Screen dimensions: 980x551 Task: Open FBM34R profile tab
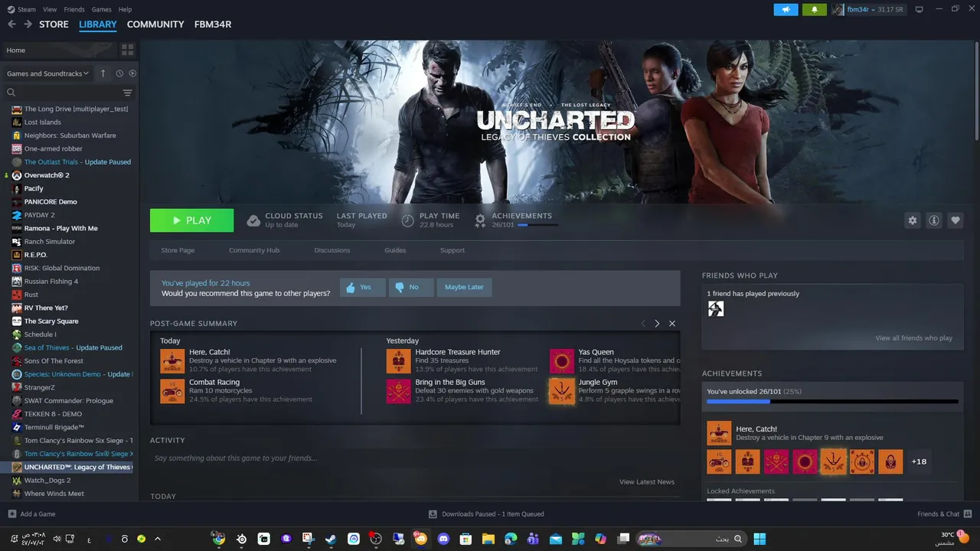pyautogui.click(x=213, y=24)
